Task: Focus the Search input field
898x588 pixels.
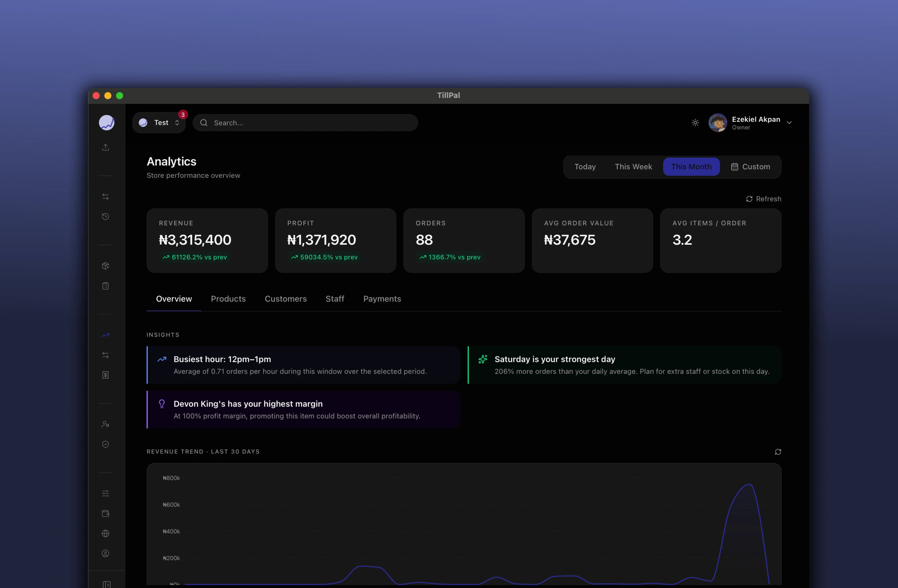Action: (305, 123)
